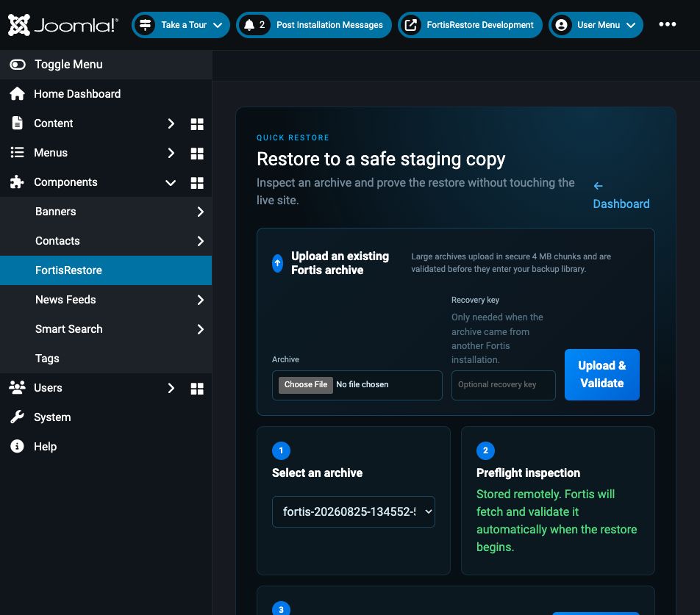Screen dimensions: 700x615
Task: Click the User Menu avatar icon
Action: [562, 25]
